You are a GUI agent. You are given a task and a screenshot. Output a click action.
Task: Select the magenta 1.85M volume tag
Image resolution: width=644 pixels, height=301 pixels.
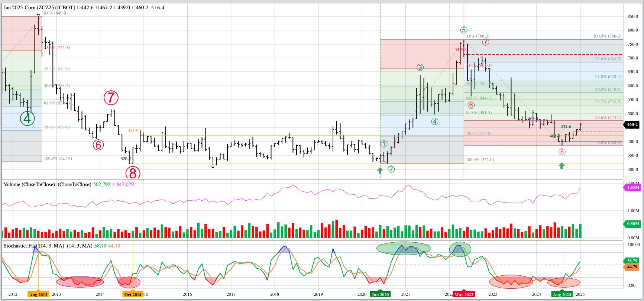point(633,187)
